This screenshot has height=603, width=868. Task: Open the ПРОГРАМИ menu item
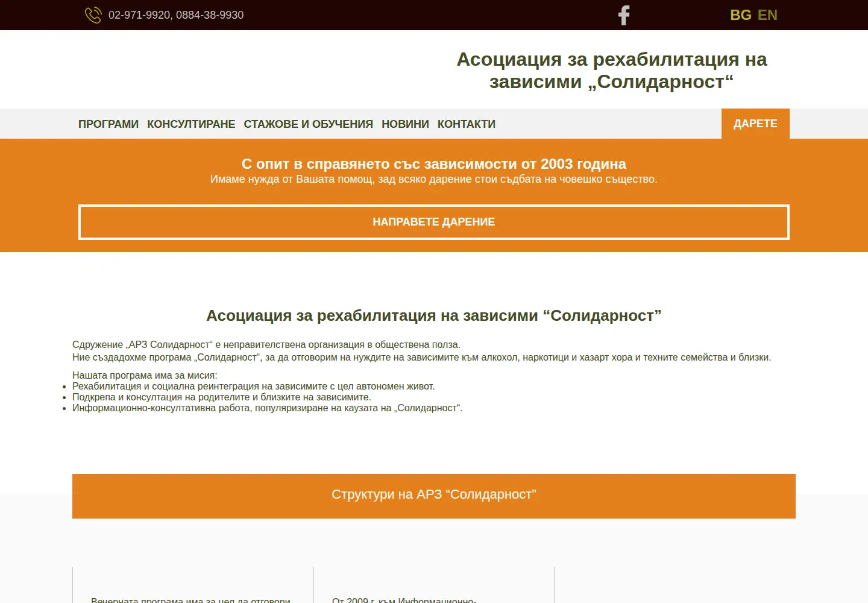(x=108, y=124)
